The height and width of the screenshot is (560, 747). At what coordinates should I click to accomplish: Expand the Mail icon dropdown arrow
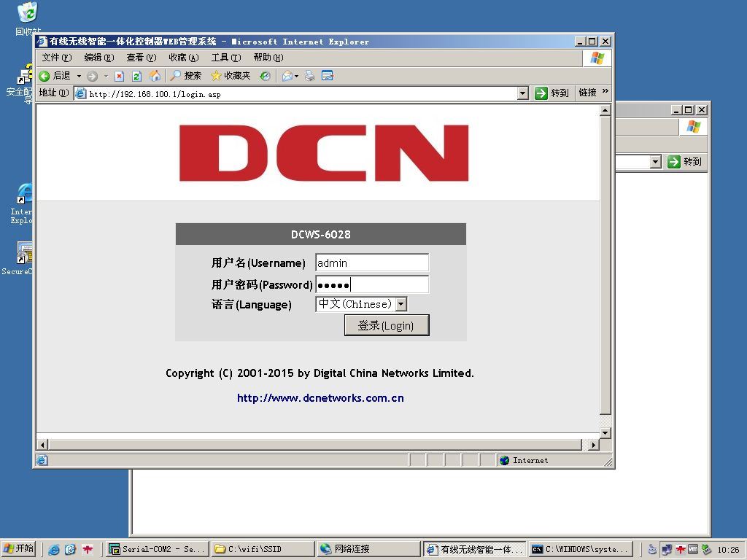tap(296, 76)
